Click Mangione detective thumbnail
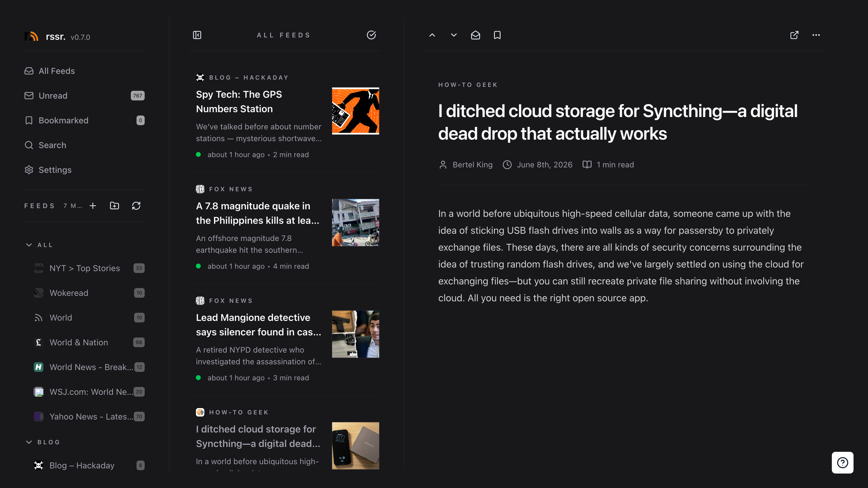This screenshot has width=868, height=488. point(356,334)
